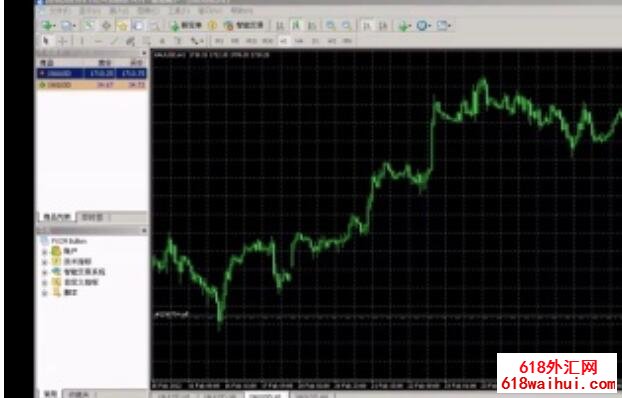This screenshot has height=398, width=622.
Task: Switch to Navigator 收藏夹 favorites tab
Action: (x=79, y=394)
